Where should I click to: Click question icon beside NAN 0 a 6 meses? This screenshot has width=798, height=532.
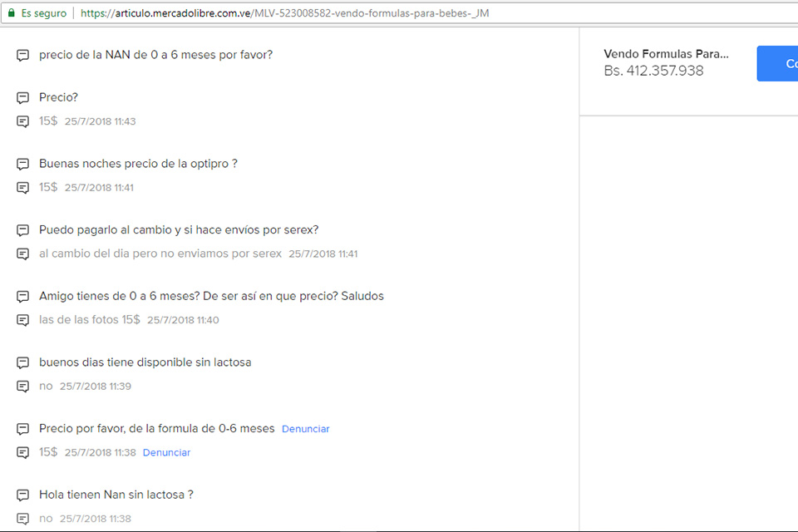(23, 56)
